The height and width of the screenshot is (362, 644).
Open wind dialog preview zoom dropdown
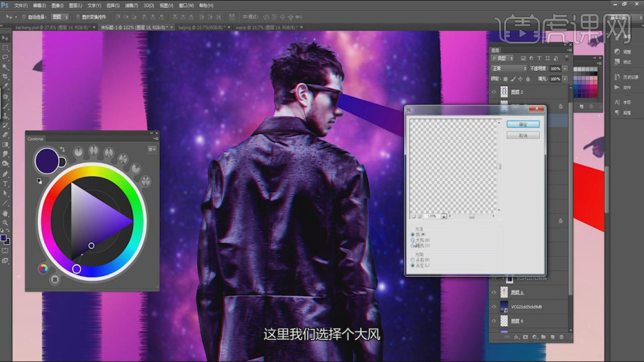point(444,216)
